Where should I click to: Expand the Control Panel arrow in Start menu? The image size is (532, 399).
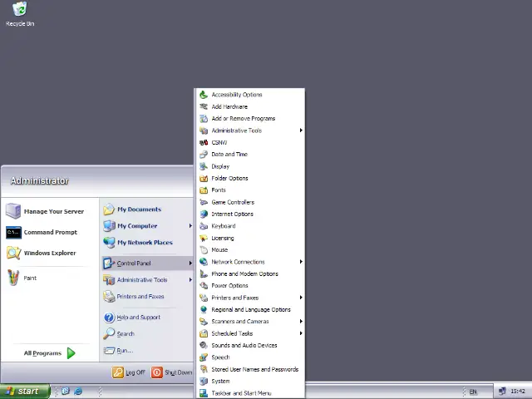[190, 263]
